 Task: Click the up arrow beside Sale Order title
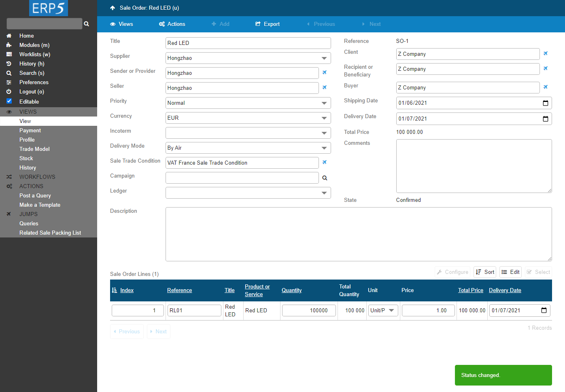[x=113, y=8]
